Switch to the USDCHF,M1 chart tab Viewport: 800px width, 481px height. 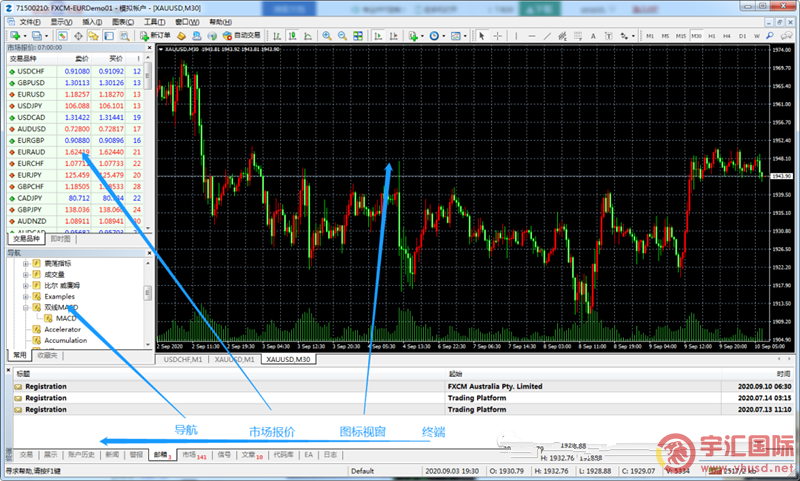click(183, 358)
